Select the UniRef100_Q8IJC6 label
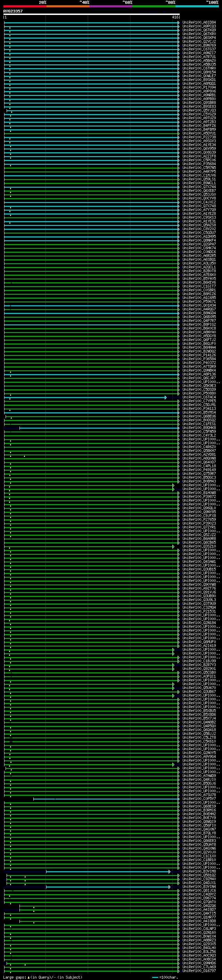Image resolution: width=222 pixels, height=980 pixels. [199, 891]
